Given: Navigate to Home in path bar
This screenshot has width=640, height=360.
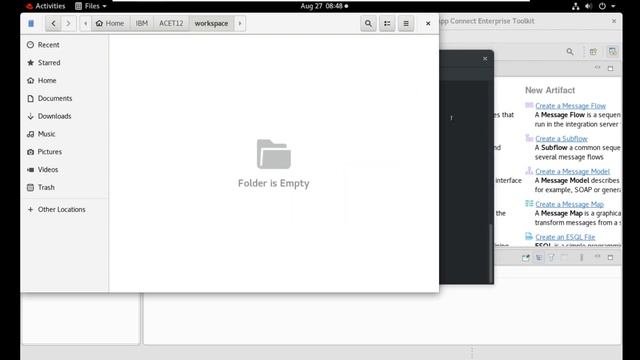Looking at the screenshot, I should (110, 24).
